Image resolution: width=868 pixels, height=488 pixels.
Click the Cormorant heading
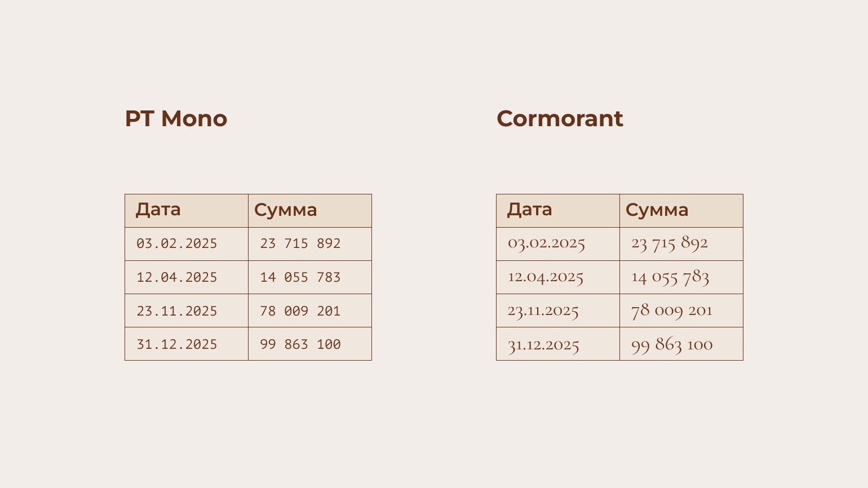tap(560, 119)
